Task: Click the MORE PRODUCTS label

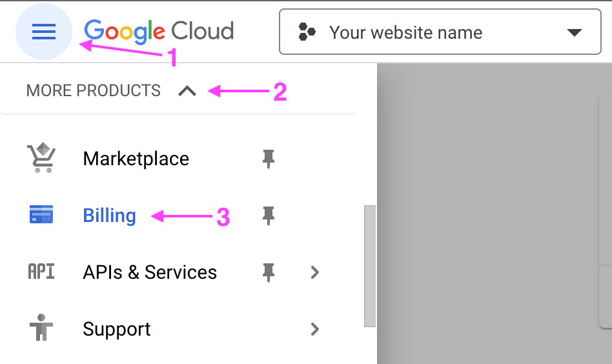Action: point(93,90)
